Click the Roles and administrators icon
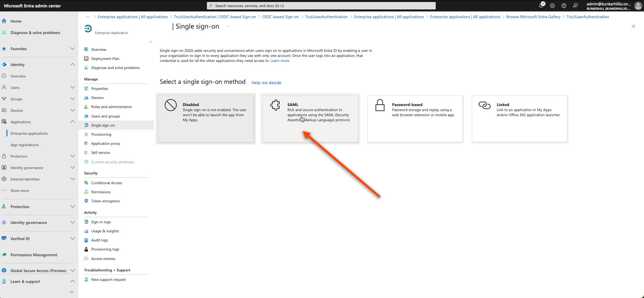This screenshot has height=298, width=644. (86, 107)
